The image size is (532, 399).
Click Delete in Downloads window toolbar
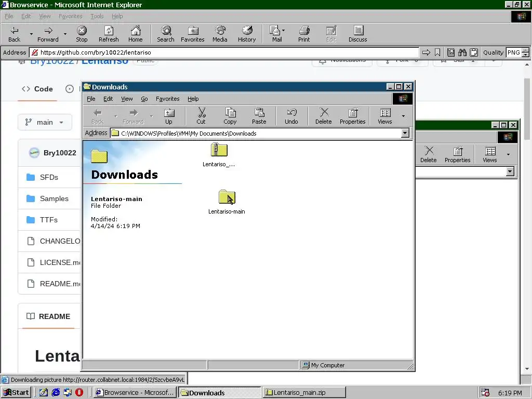323,116
